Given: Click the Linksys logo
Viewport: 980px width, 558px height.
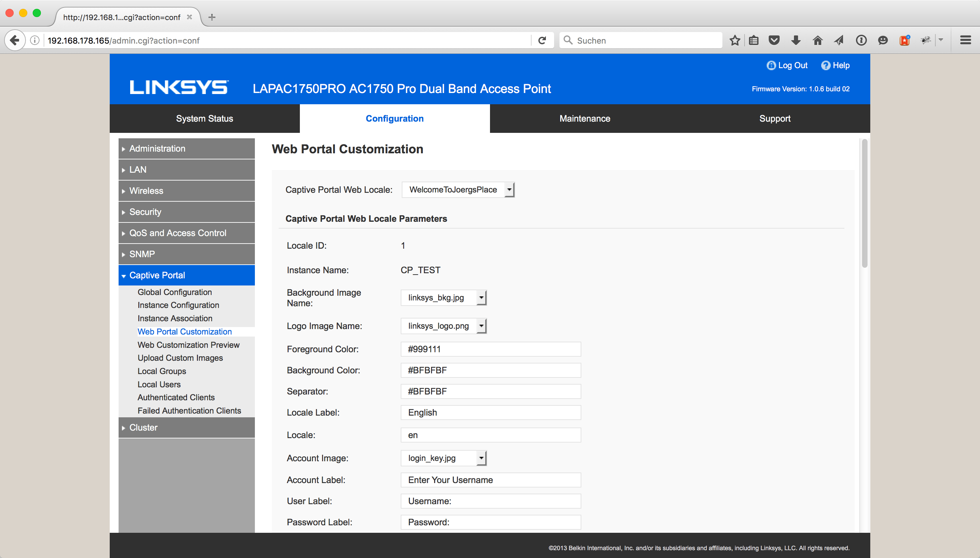Looking at the screenshot, I should (179, 87).
